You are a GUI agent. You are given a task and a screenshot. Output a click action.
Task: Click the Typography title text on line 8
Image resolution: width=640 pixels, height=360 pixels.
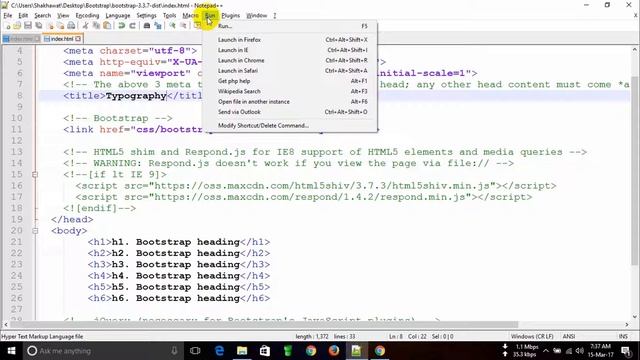pos(136,96)
